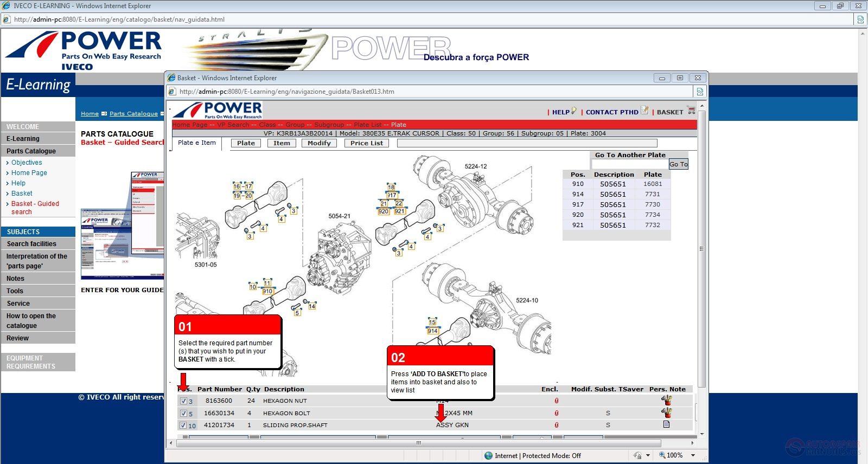This screenshot has width=868, height=464.
Task: Click the empty field beside Price List
Action: coord(527,143)
